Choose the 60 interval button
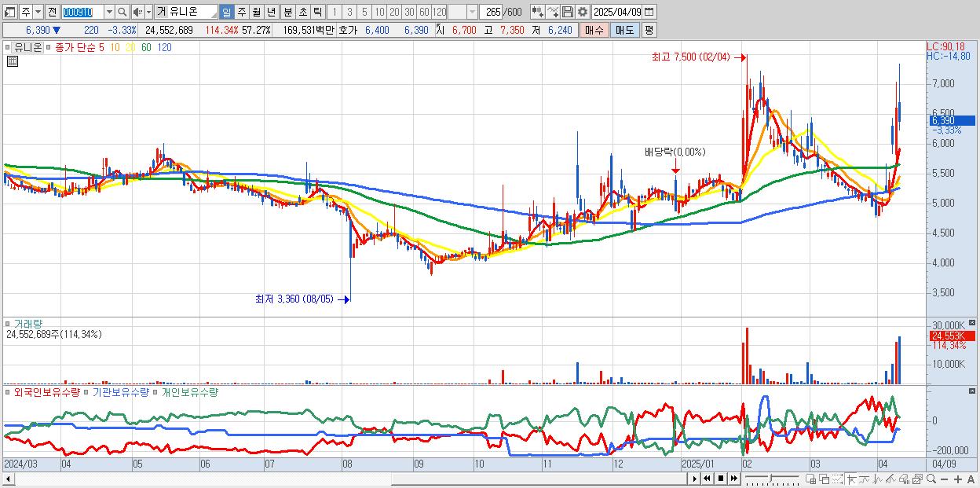The width and height of the screenshot is (980, 488). 424,12
